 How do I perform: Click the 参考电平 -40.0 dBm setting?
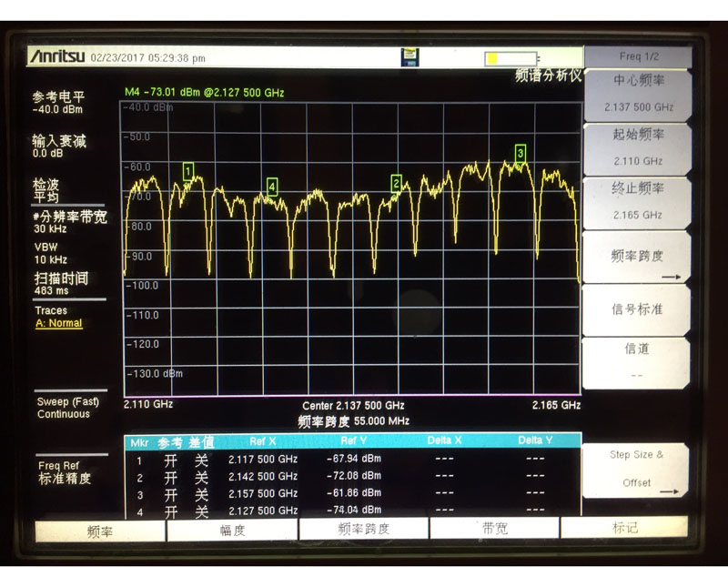click(x=58, y=103)
